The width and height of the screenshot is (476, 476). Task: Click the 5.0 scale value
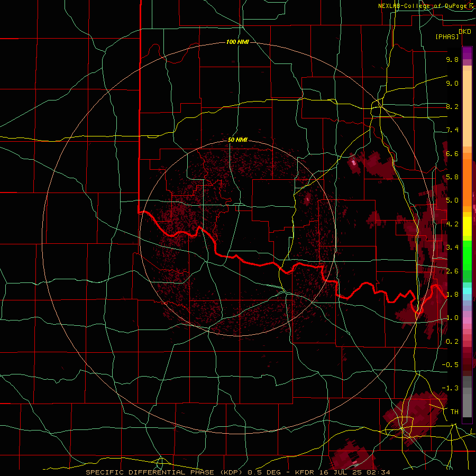452,200
